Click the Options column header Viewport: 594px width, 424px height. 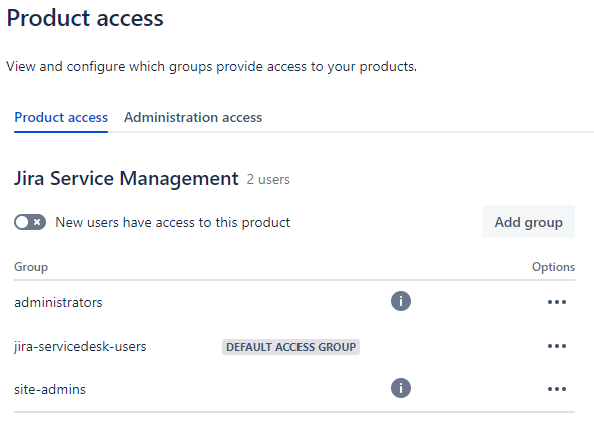pyautogui.click(x=553, y=267)
